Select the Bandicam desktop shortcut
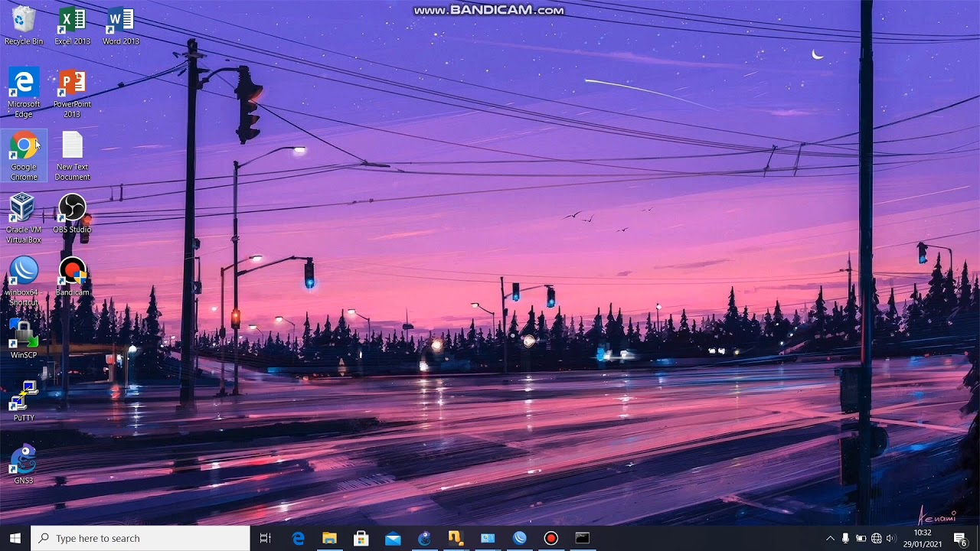The image size is (980, 551). point(72,277)
